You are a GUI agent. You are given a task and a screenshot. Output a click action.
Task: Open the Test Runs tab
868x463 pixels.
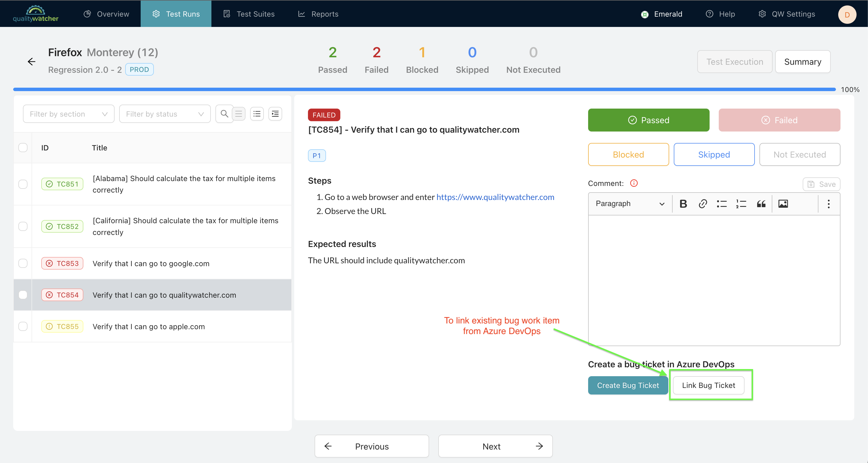[x=176, y=14]
